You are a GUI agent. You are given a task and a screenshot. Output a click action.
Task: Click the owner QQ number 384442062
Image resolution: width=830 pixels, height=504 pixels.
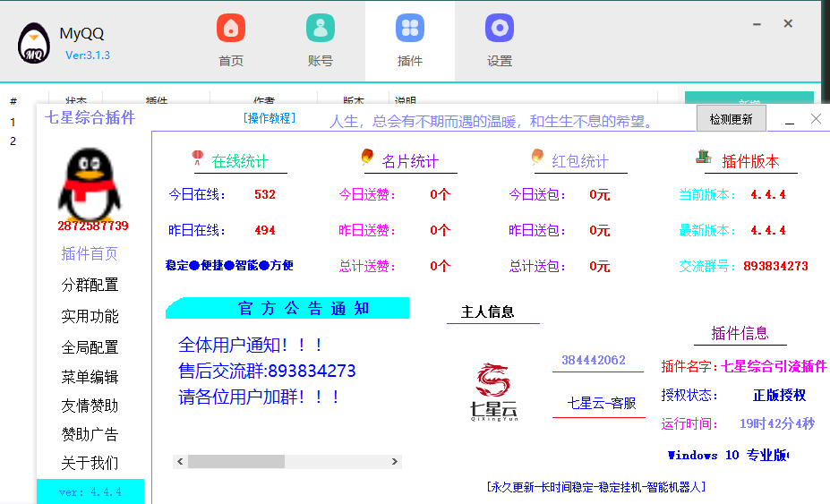tap(594, 360)
